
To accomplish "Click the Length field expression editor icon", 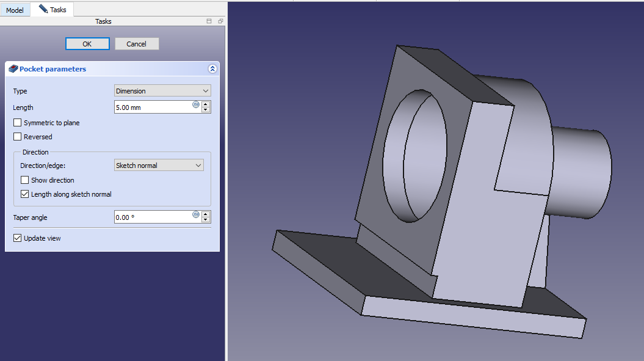I will 196,104.
